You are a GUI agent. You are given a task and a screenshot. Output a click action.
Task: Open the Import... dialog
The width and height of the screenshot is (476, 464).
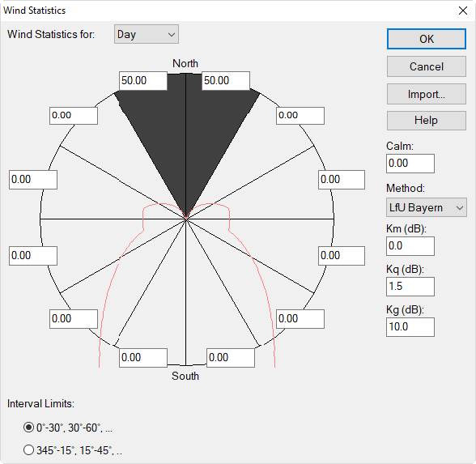coord(426,94)
